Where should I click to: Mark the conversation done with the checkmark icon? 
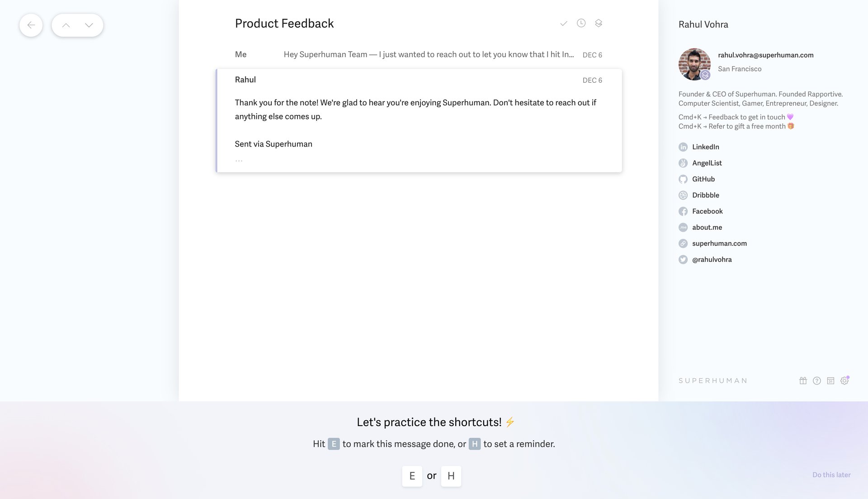(563, 23)
